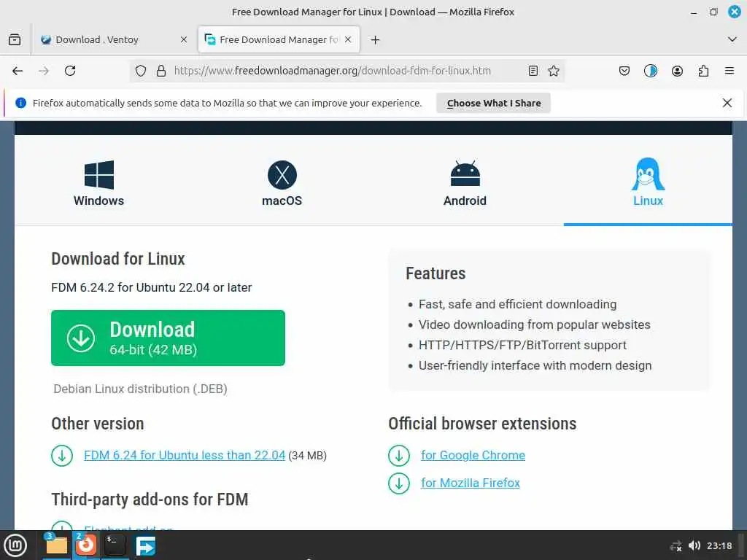Dismiss the Firefox data notification bar
The width and height of the screenshot is (747, 560).
pyautogui.click(x=727, y=103)
